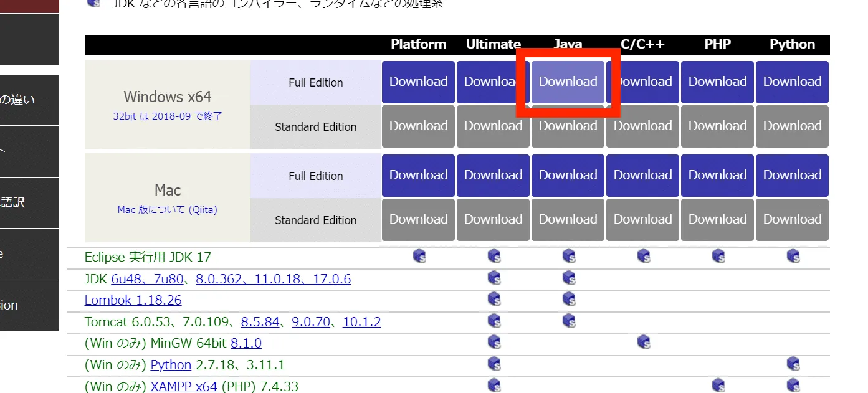The height and width of the screenshot is (393, 868).
Task: Download Windows x64 Standard Edition PHP
Action: pos(717,126)
